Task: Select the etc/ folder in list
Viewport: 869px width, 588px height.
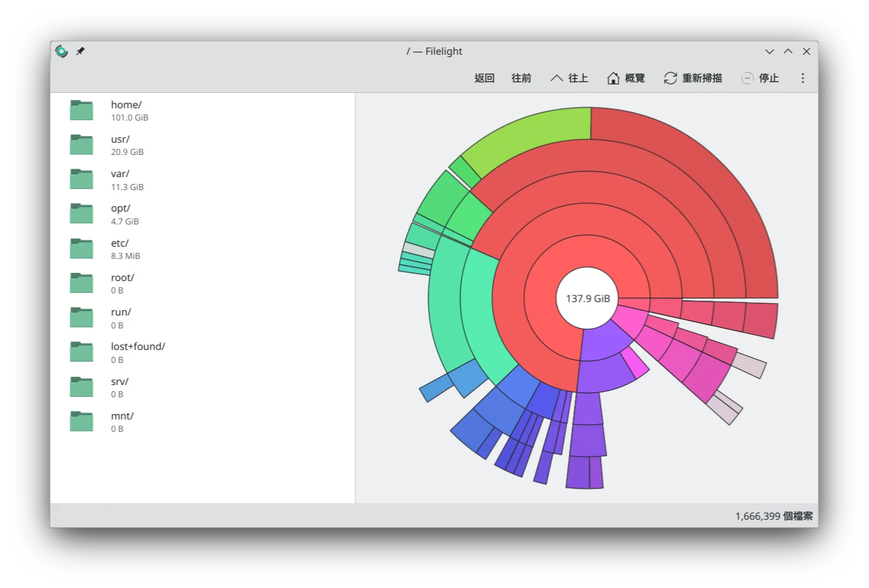Action: click(x=120, y=248)
